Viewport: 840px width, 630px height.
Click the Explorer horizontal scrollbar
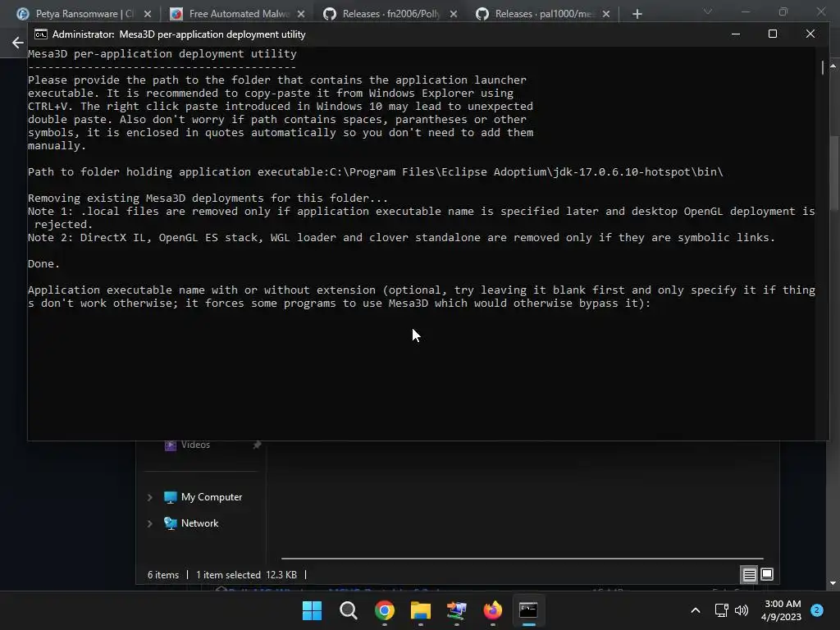click(522, 558)
